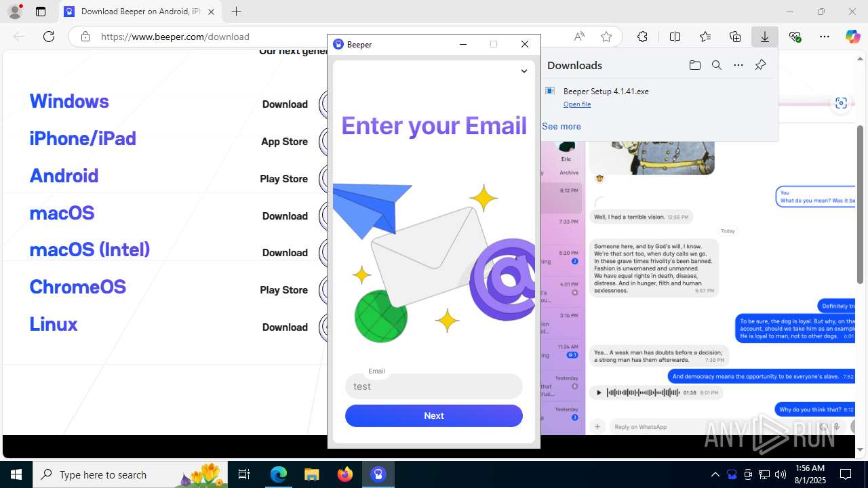Click Play Store next to Android
Image resolution: width=868 pixels, height=488 pixels.
pos(283,179)
